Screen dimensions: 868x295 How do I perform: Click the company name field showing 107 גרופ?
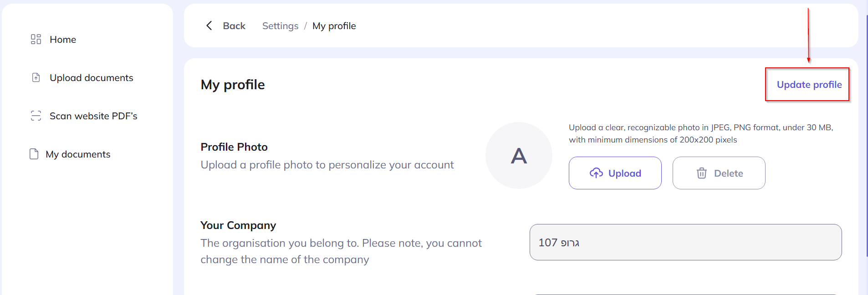685,242
